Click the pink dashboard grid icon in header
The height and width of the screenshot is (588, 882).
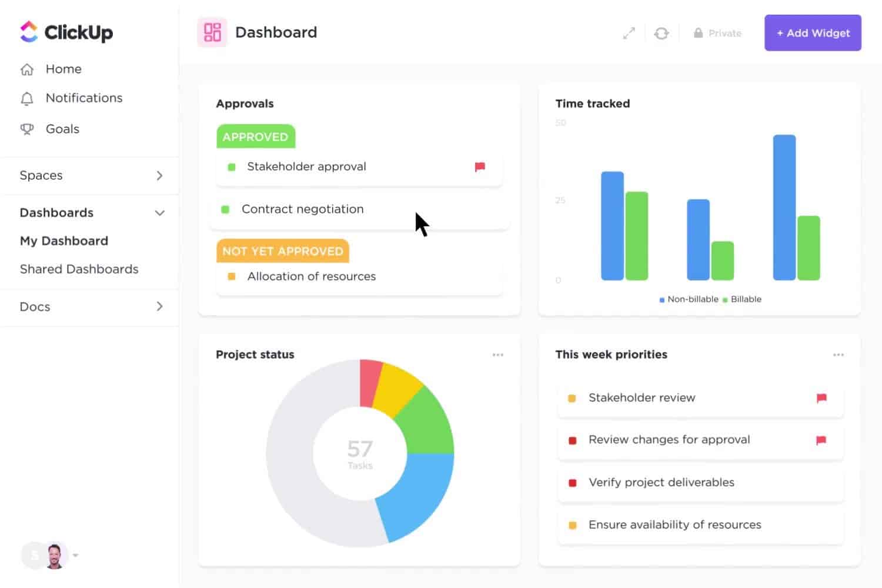(x=212, y=32)
